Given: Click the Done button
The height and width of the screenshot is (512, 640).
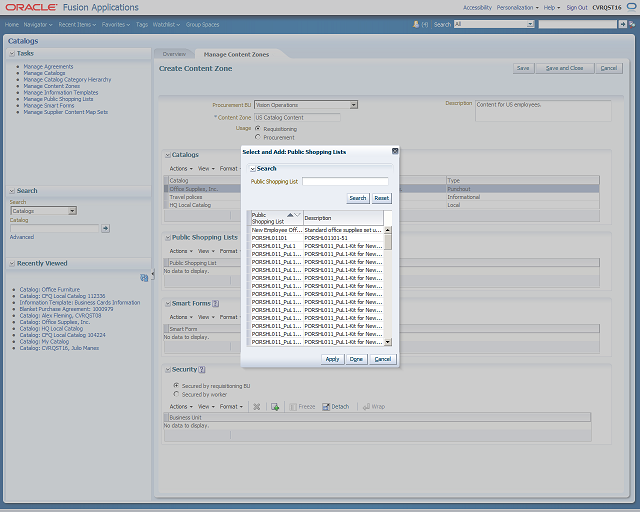Looking at the screenshot, I should tap(356, 359).
